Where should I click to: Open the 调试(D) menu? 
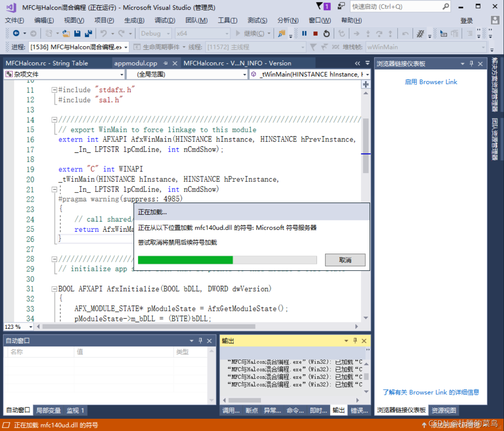pos(165,20)
